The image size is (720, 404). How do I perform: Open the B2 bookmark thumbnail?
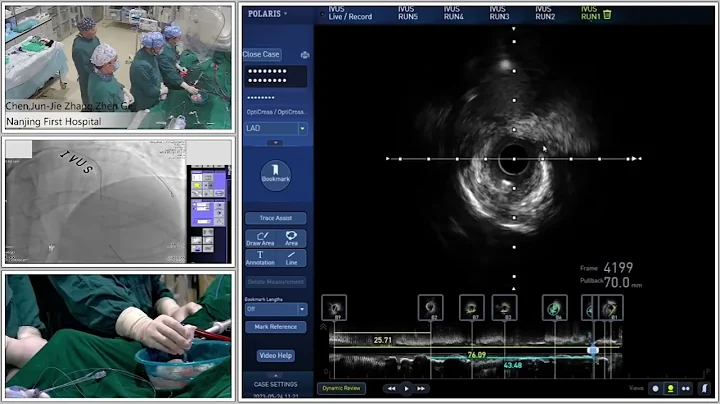coord(431,308)
